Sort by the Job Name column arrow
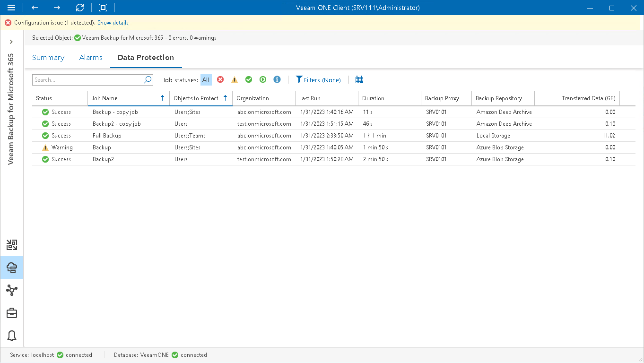Screen dimensions: 644x363 [163, 98]
